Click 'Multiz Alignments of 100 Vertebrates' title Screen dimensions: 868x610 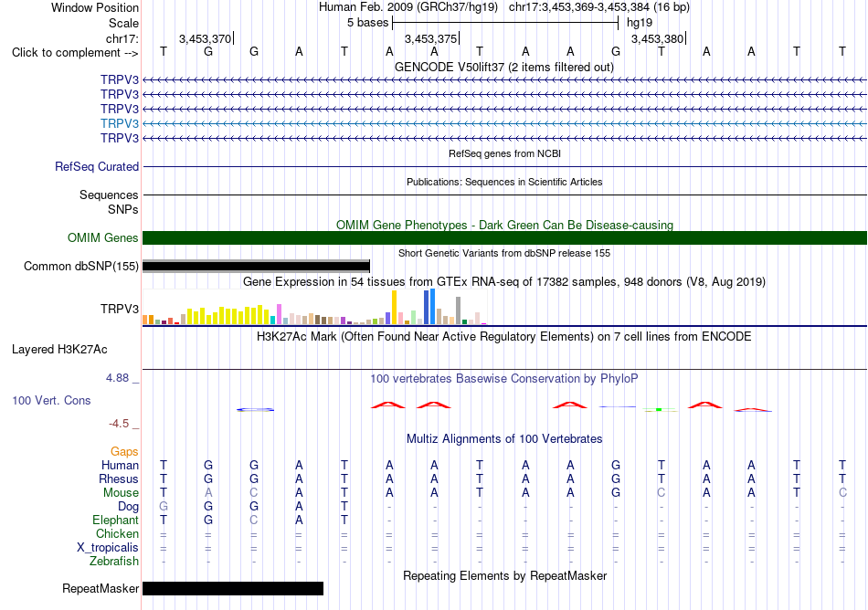(x=504, y=439)
